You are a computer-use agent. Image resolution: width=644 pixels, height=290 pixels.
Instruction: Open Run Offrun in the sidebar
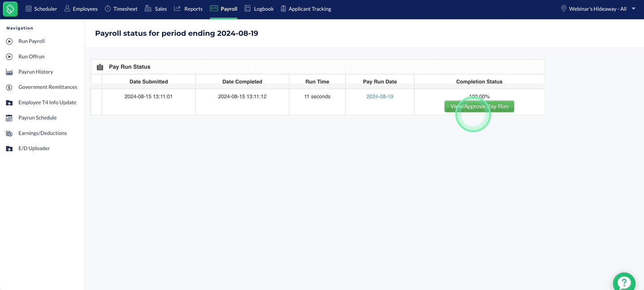(x=31, y=57)
